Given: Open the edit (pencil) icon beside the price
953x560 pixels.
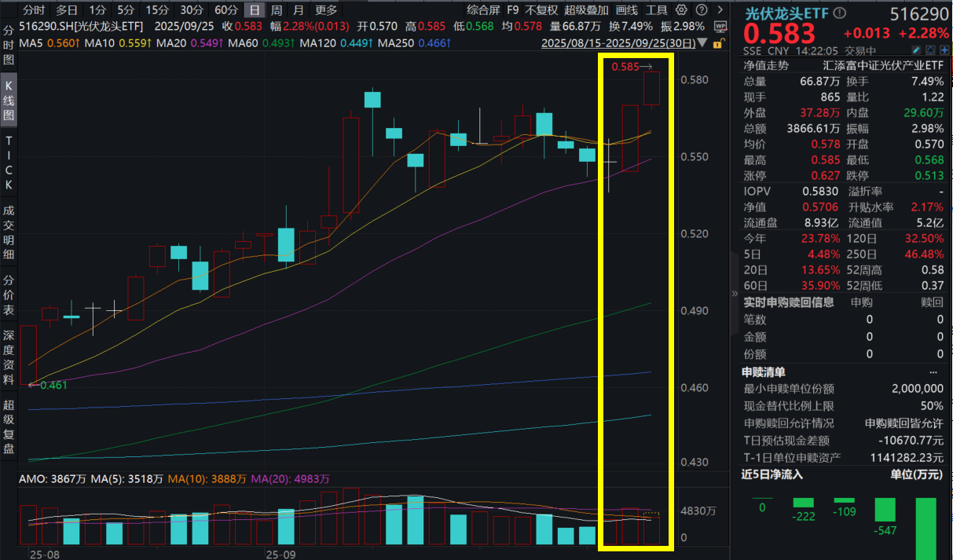Looking at the screenshot, I should click(916, 50).
